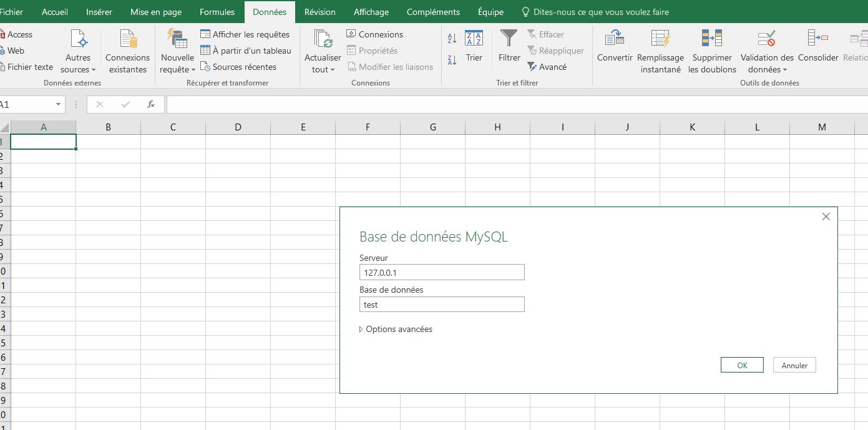Click À partir d'un tableau
868x430 pixels.
click(246, 51)
